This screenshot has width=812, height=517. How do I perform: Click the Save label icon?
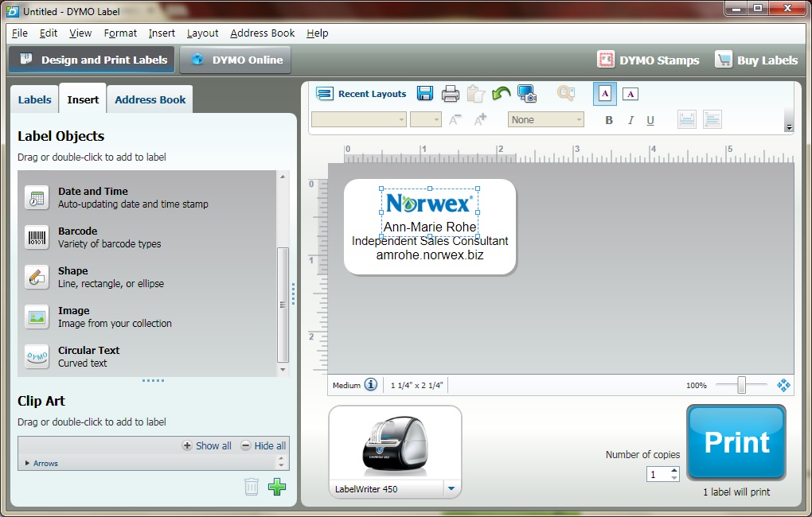coord(424,94)
